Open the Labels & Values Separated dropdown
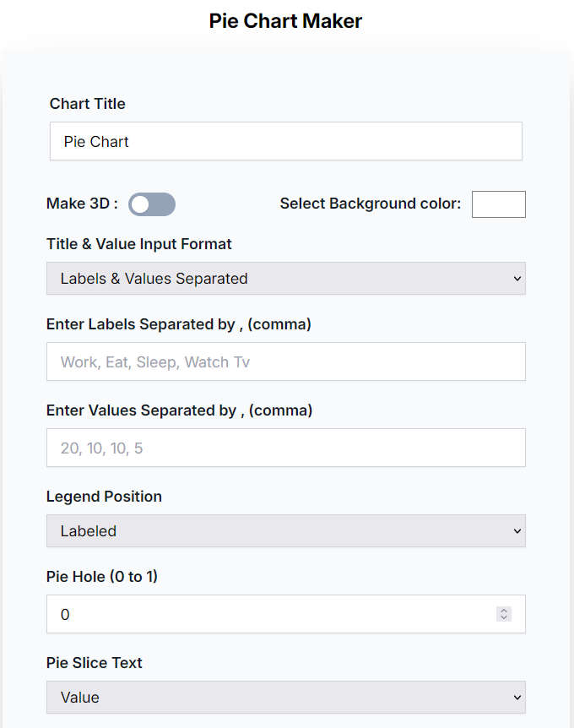 [286, 278]
